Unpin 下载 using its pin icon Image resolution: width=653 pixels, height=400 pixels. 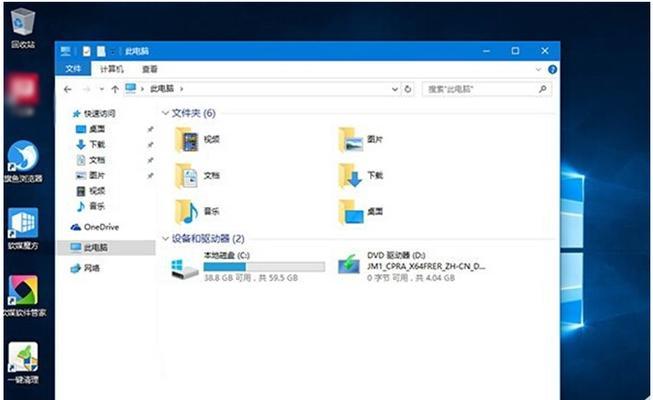(x=150, y=145)
